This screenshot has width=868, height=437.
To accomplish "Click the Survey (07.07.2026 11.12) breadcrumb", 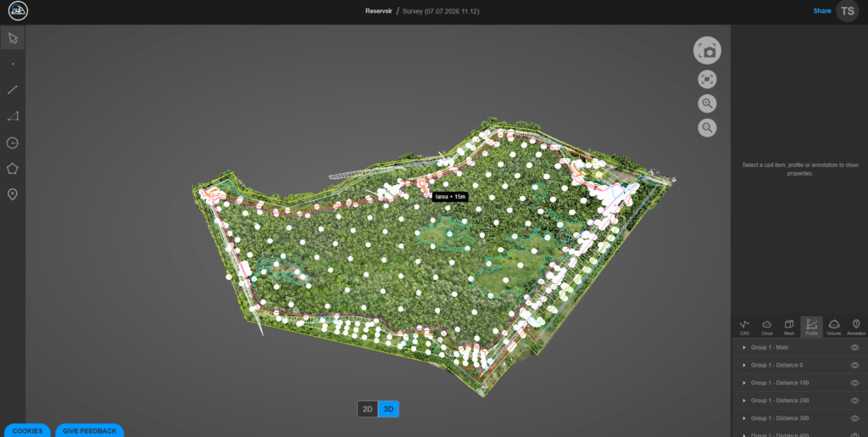I will click(441, 11).
